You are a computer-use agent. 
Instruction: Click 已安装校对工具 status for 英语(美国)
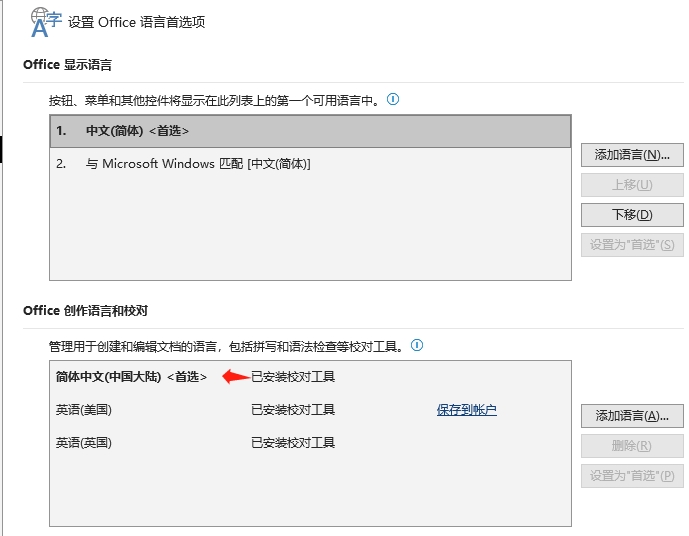pos(293,410)
